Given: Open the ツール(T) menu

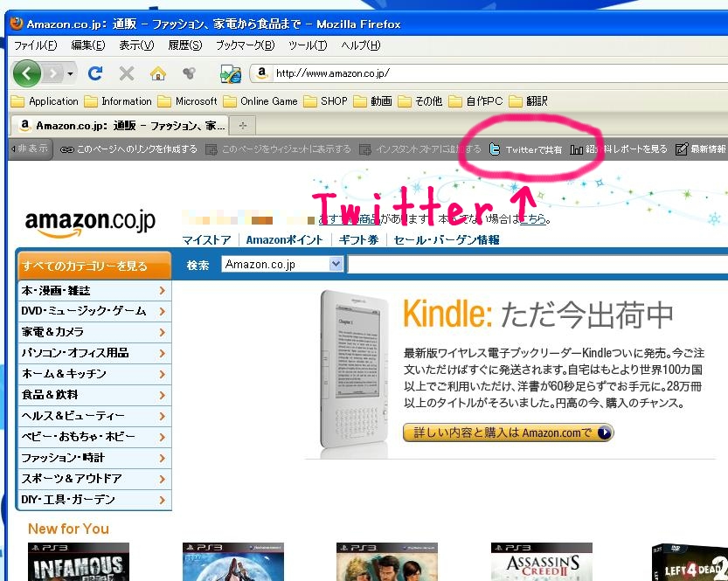Looking at the screenshot, I should (308, 45).
